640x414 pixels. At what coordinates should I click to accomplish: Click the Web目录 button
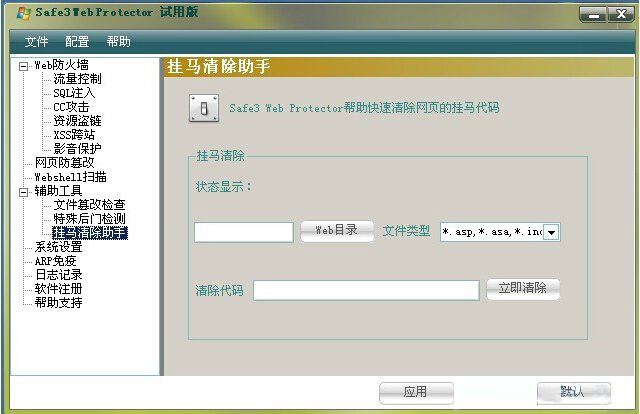pos(337,231)
